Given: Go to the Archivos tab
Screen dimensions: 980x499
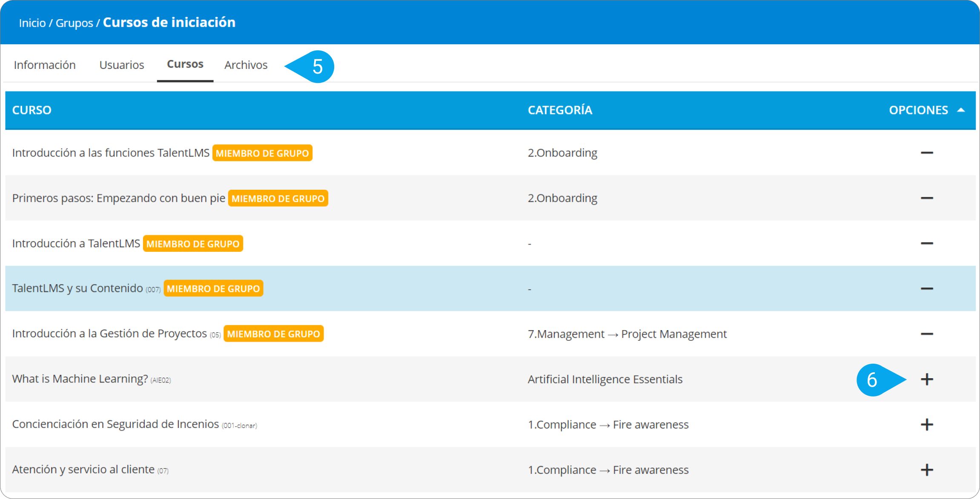Looking at the screenshot, I should (x=246, y=65).
